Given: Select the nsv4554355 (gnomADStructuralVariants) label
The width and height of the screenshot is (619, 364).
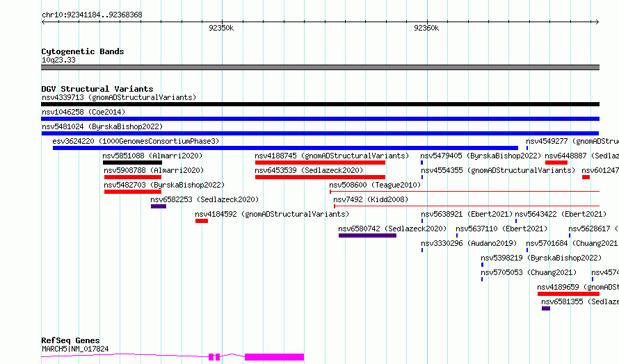Looking at the screenshot, I should click(498, 170).
